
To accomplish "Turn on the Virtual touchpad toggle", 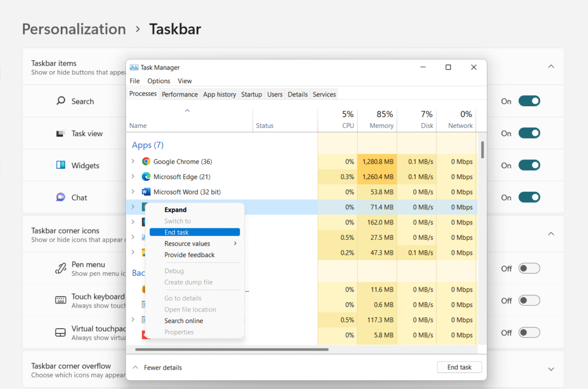I will 529,332.
